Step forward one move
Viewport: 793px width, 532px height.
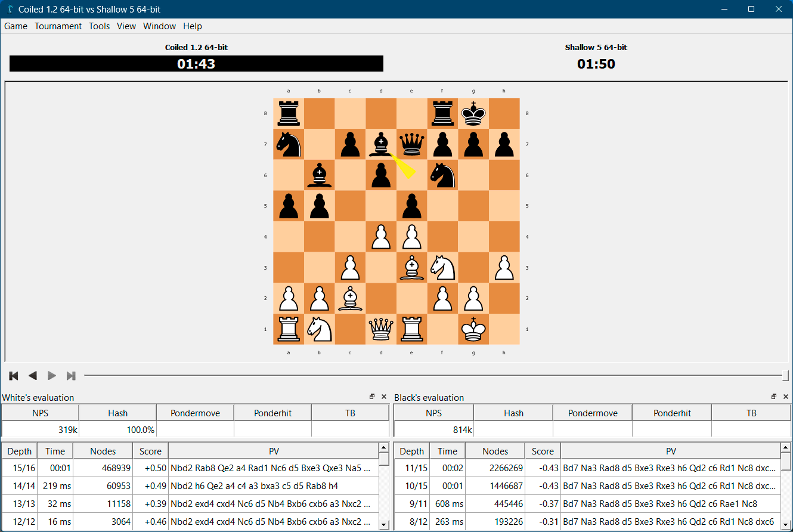[x=52, y=376]
